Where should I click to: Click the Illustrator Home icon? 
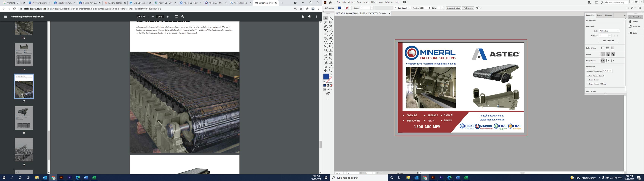(330, 2)
